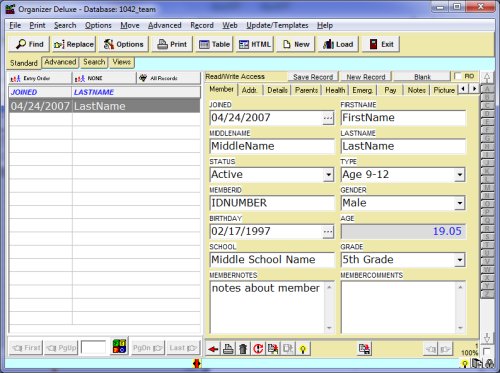The image size is (500, 373).
Task: Click the red splitter arrows icon in status bar
Action: coord(197,363)
